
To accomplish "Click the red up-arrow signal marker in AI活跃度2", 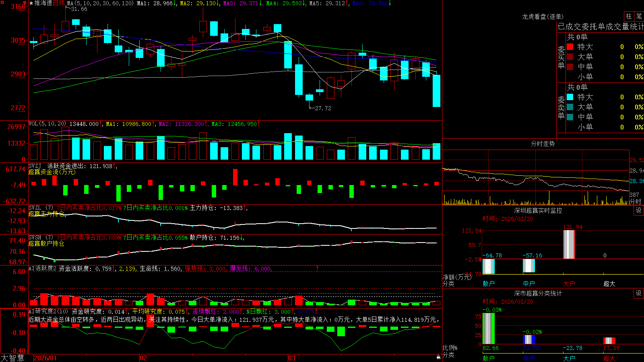I will 317,268.
